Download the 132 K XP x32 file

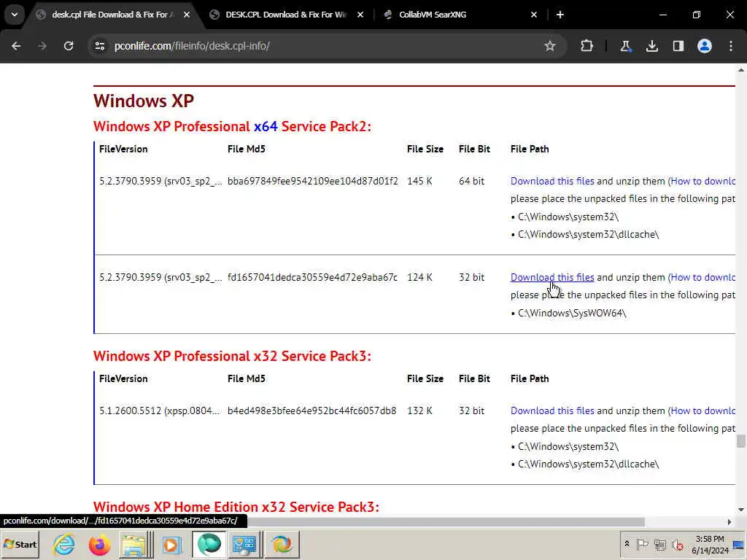552,411
